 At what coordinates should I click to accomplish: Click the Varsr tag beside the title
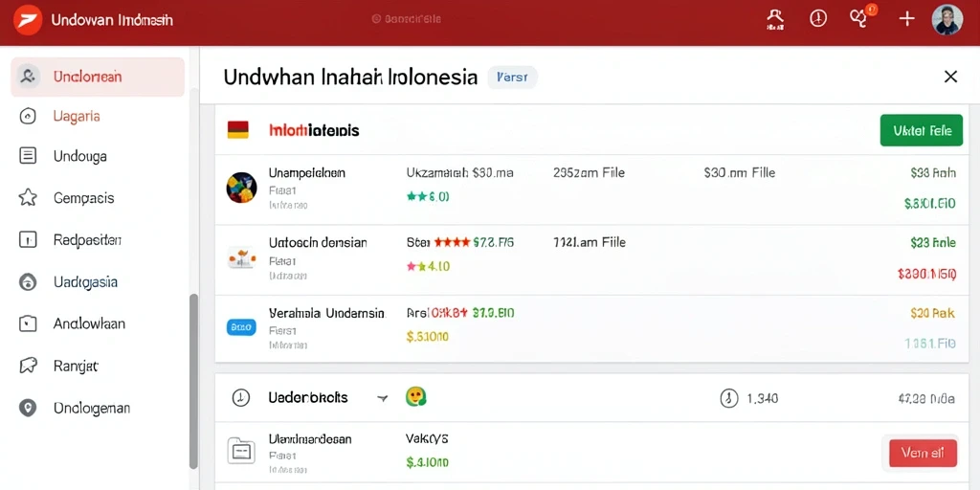point(512,78)
